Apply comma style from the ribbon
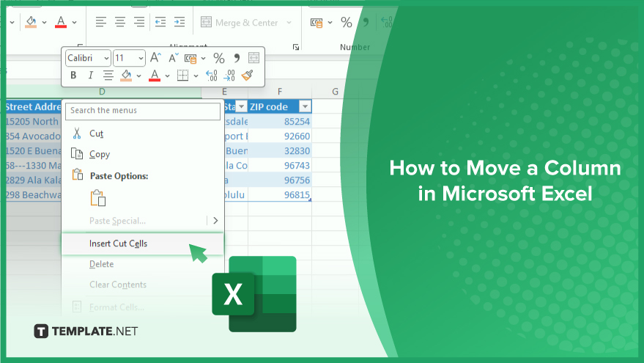Screen dimensions: 644x363 pos(366,22)
